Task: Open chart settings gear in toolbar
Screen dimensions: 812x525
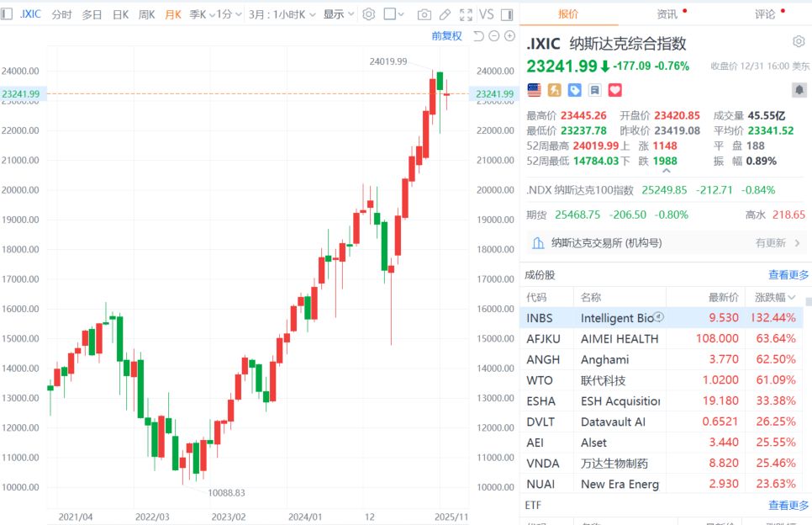Action: click(x=368, y=14)
